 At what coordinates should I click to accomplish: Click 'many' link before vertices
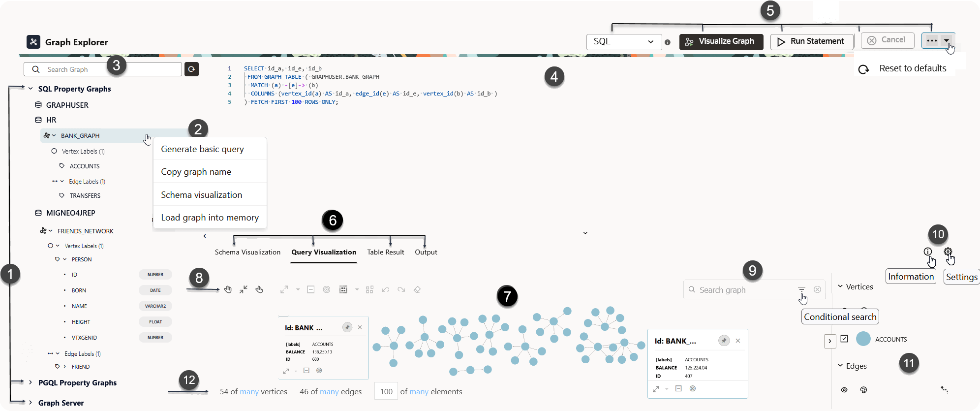pos(249,392)
